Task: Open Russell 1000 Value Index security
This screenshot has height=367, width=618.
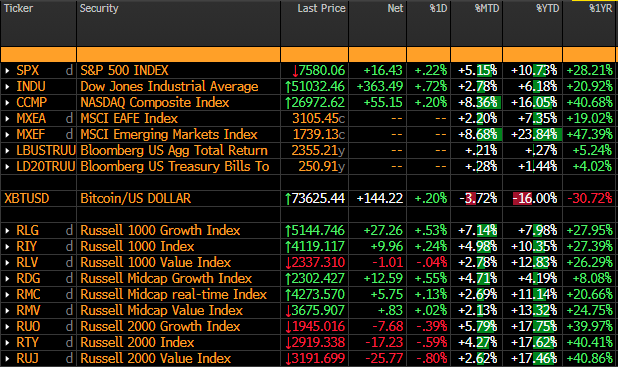Action: tap(155, 263)
